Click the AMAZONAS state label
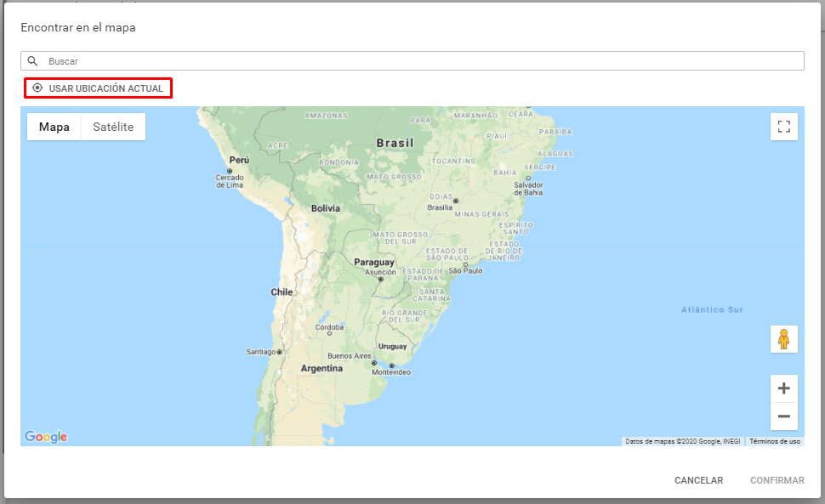 pos(327,116)
